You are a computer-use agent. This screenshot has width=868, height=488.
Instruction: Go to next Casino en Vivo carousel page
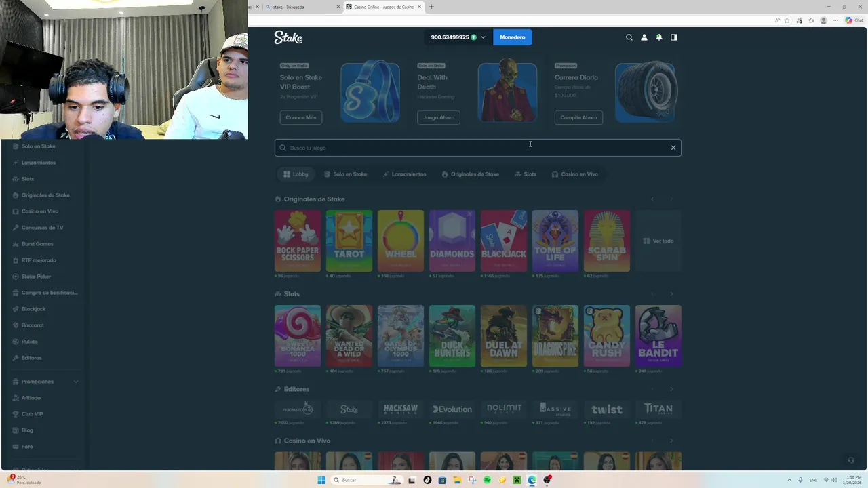pyautogui.click(x=671, y=441)
